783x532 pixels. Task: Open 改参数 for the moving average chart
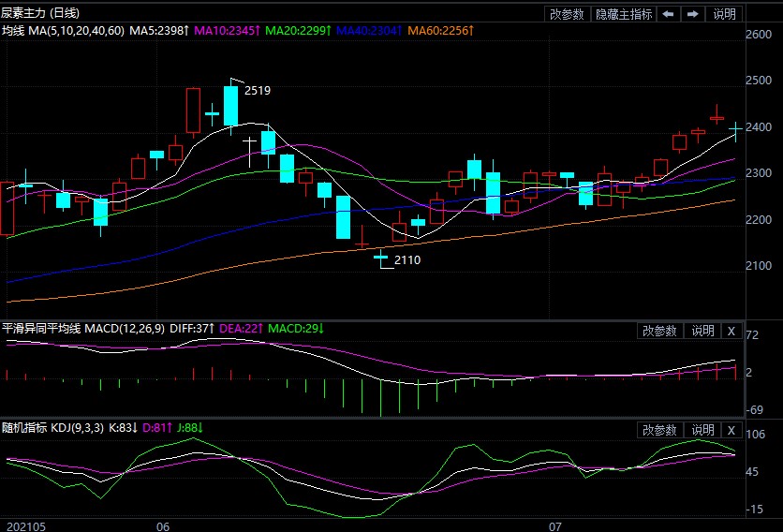[568, 14]
